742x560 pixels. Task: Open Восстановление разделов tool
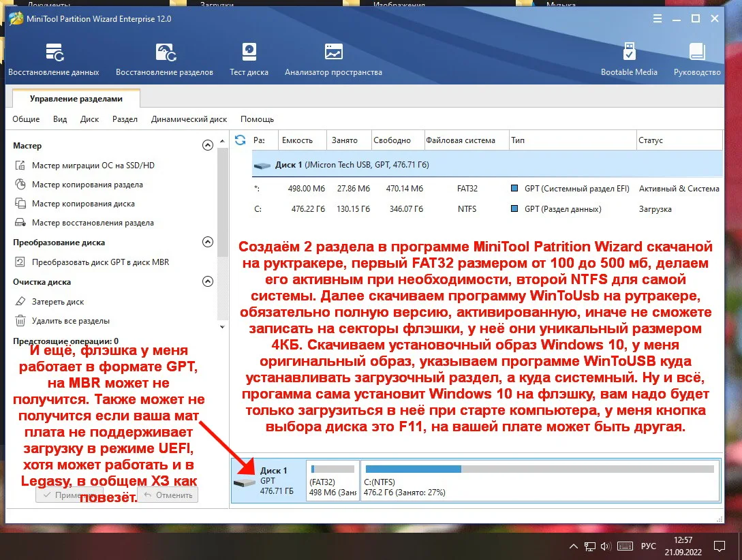click(165, 59)
